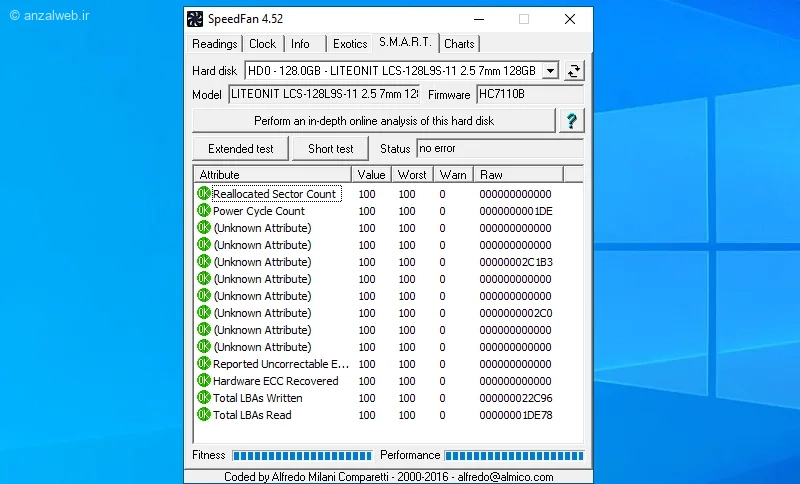Screen dimensions: 800x484
Task: Click OK icon beside Total LBAs Written
Action: (204, 398)
